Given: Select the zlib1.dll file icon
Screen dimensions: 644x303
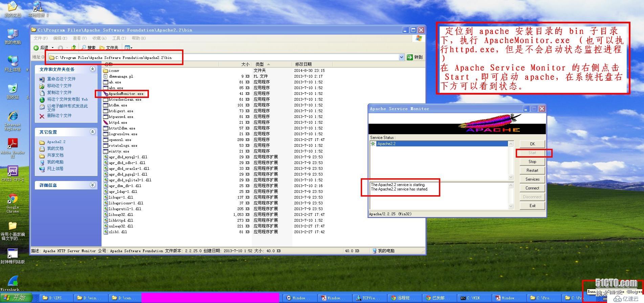Looking at the screenshot, I should pyautogui.click(x=106, y=232).
